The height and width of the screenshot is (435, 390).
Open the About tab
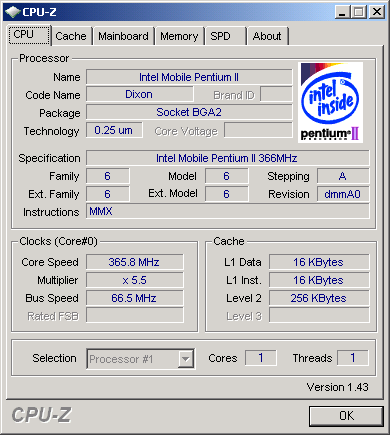tap(267, 36)
